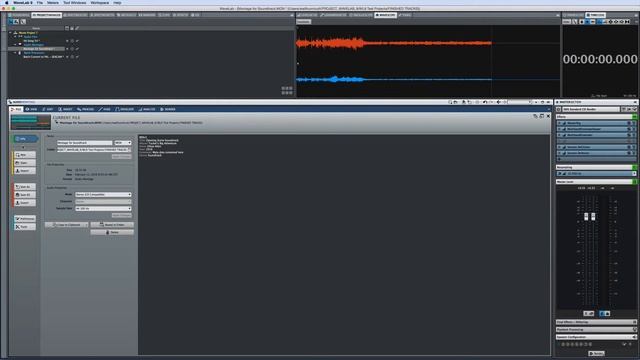Image resolution: width=640 pixels, height=360 pixels.
Task: Open the file extension dropdown beside the name
Action: (123, 143)
